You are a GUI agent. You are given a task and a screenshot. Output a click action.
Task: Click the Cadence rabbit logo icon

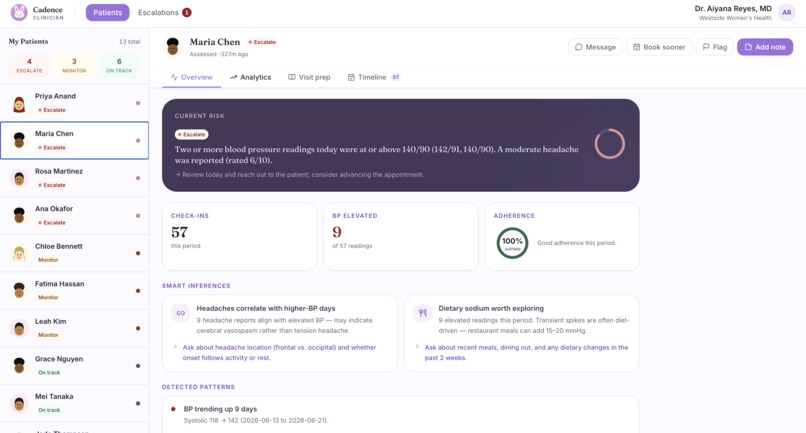pyautogui.click(x=19, y=12)
